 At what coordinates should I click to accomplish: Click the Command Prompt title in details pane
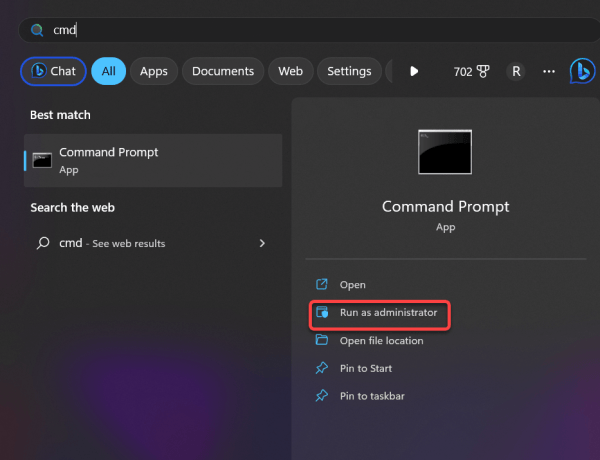coord(445,207)
